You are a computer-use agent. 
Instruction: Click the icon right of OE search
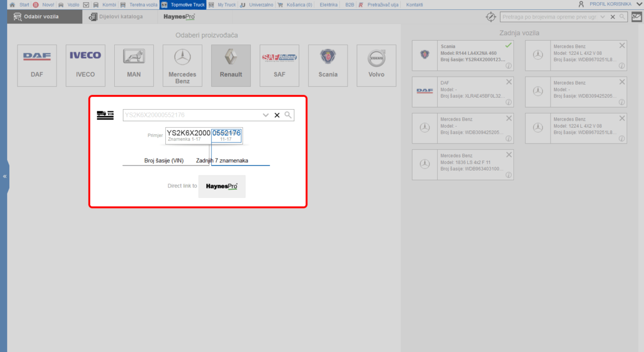click(x=636, y=17)
